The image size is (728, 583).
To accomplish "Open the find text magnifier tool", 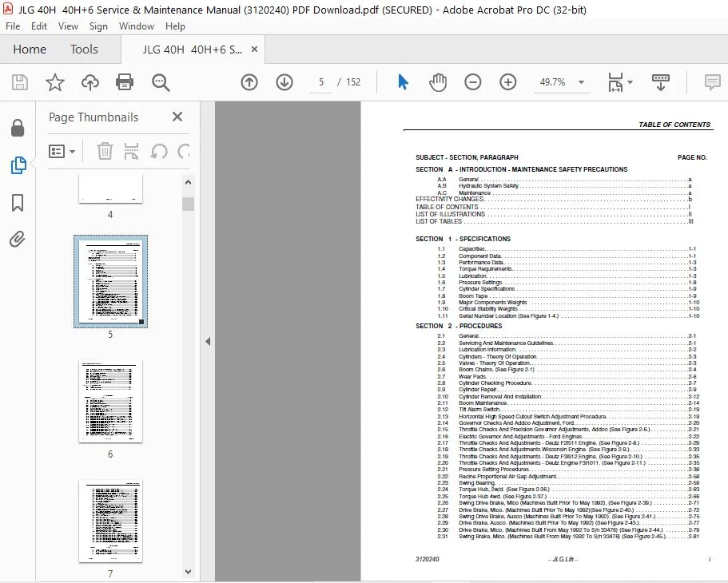I will [161, 82].
